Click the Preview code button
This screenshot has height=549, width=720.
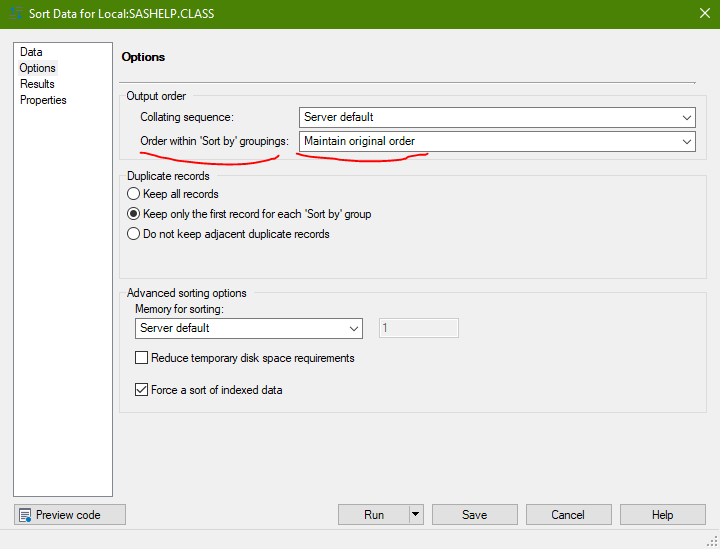coord(69,515)
